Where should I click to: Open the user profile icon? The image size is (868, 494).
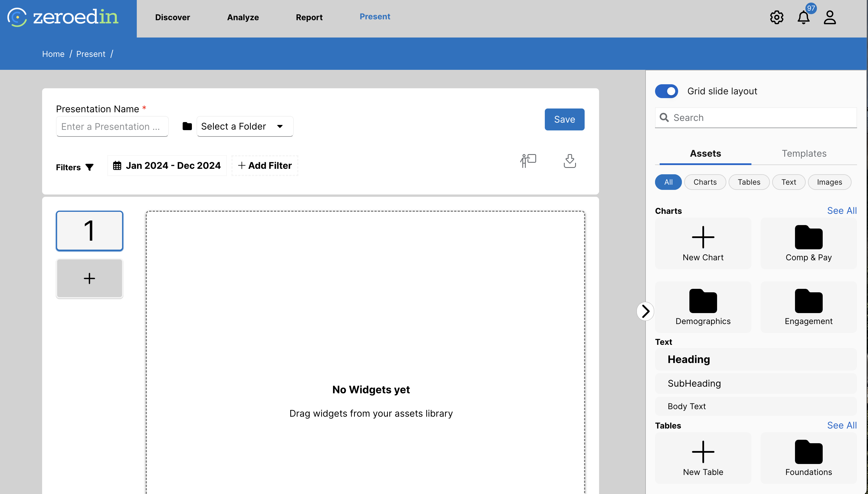[830, 17]
